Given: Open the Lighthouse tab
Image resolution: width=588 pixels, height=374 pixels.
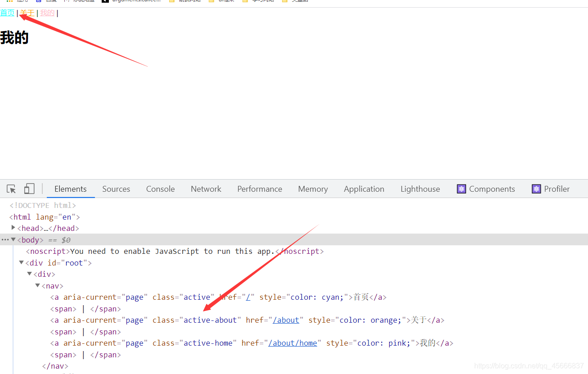Looking at the screenshot, I should 420,189.
